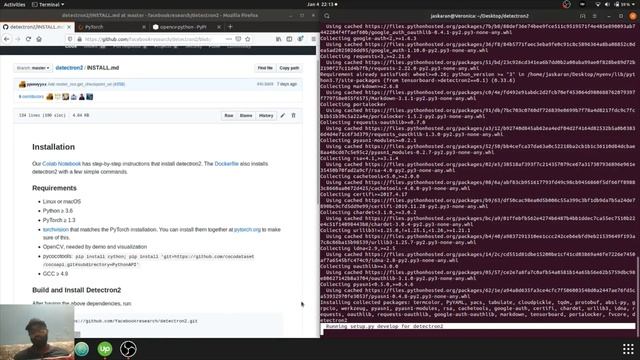Screen dimensions: 640x360
Task: Open the detectron2 breadcrumb link
Action: [x=69, y=68]
